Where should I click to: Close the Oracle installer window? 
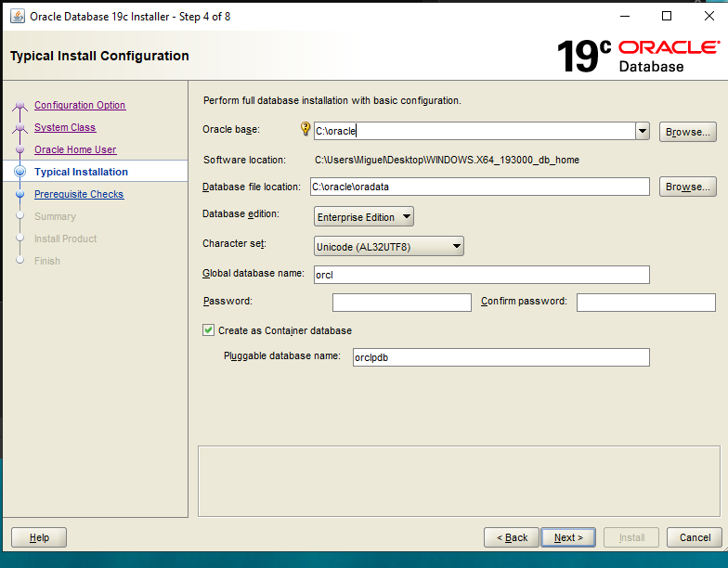click(709, 17)
